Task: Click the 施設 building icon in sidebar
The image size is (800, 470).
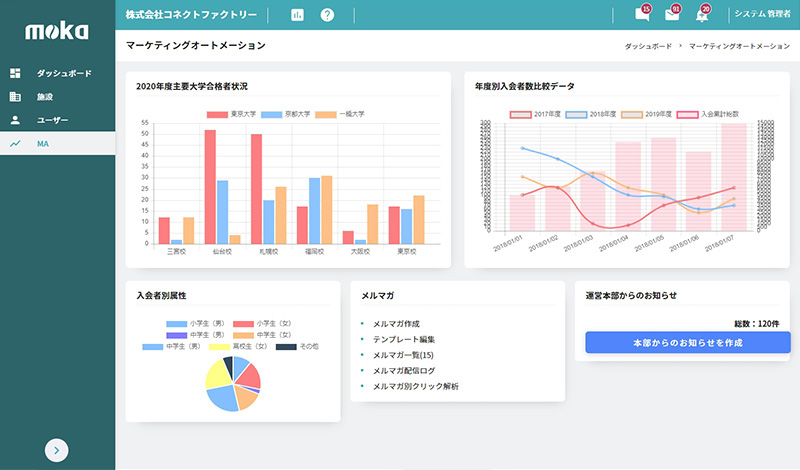Action: coord(15,97)
